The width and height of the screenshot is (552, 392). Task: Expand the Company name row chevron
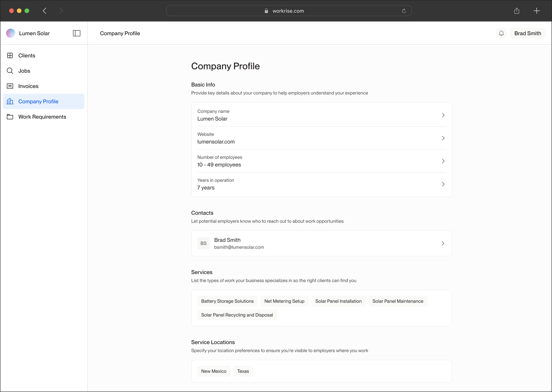(443, 115)
